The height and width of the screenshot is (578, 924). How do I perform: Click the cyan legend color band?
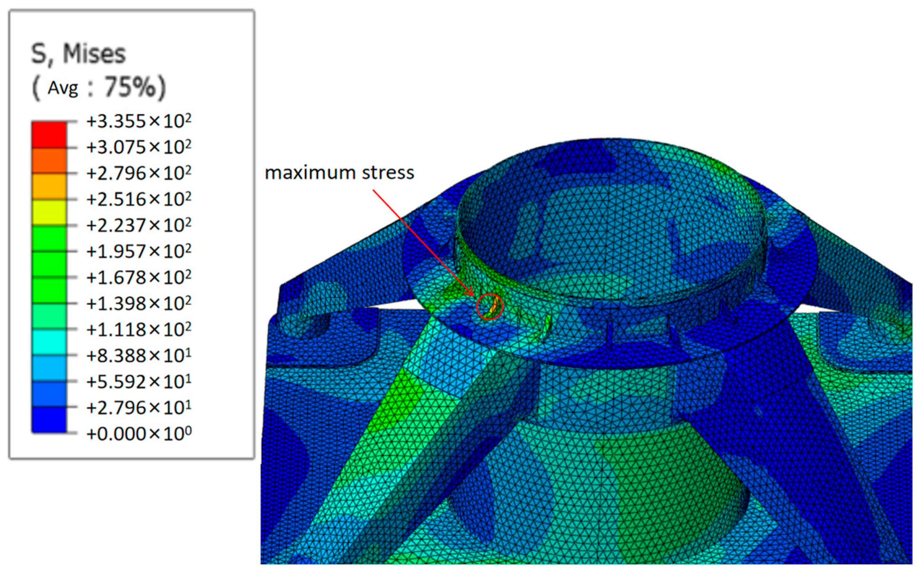[x=49, y=342]
